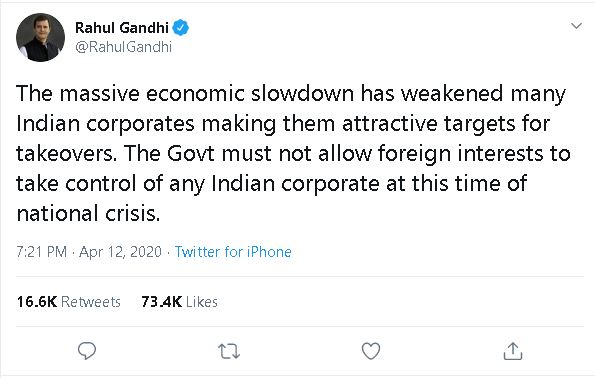View the 16.6K Retweets list
The height and width of the screenshot is (378, 595).
[69, 302]
